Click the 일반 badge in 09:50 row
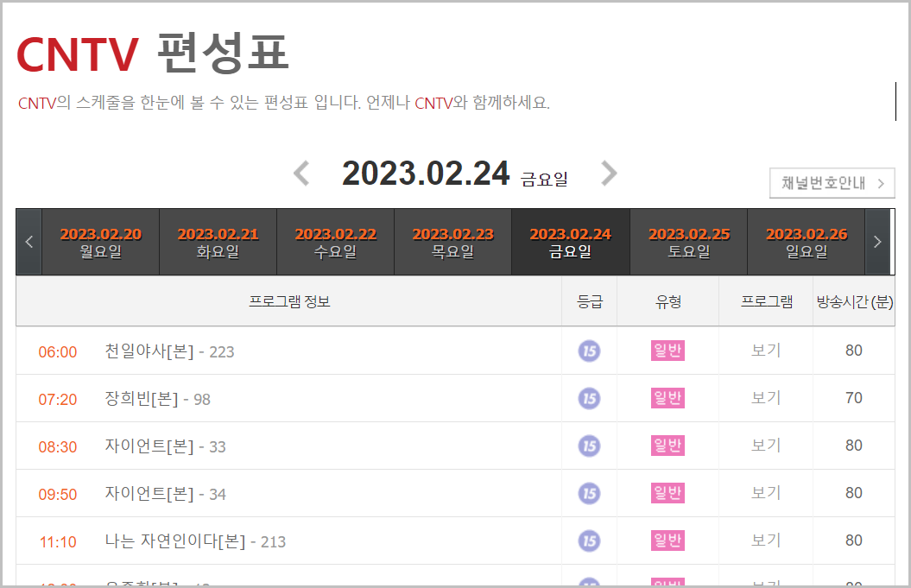Image resolution: width=911 pixels, height=588 pixels. [x=667, y=493]
